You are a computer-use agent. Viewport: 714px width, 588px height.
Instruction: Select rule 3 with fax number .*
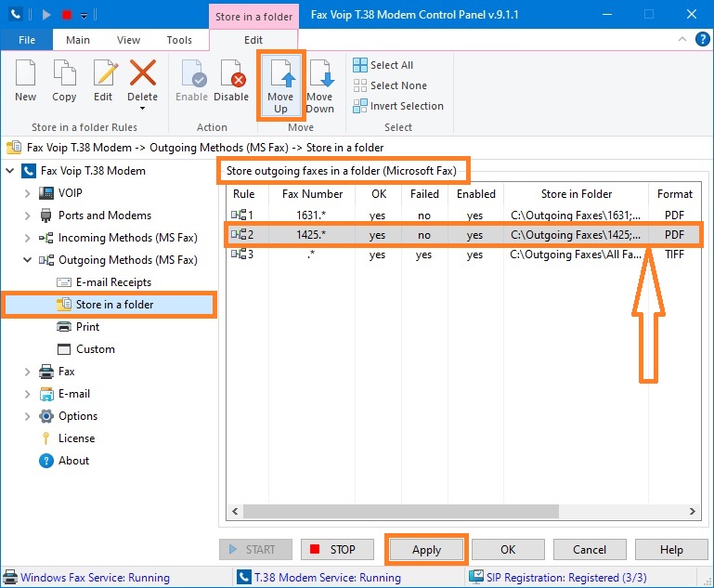click(x=463, y=255)
